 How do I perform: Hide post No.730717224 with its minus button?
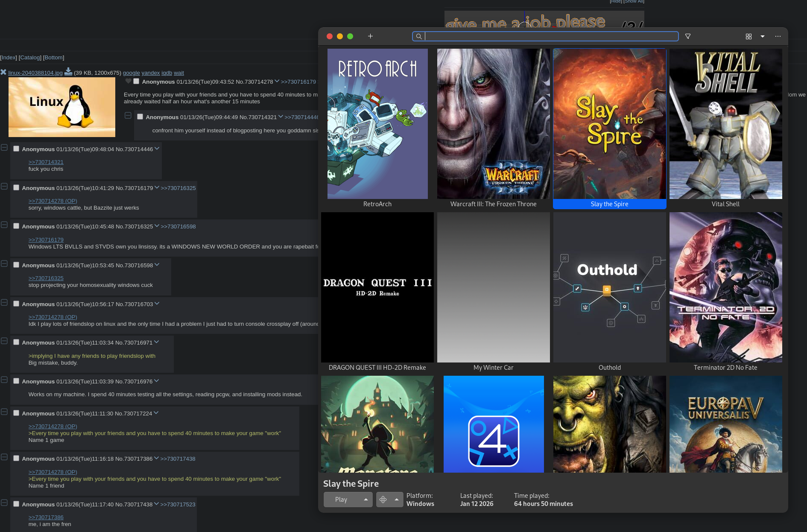pyautogui.click(x=4, y=412)
